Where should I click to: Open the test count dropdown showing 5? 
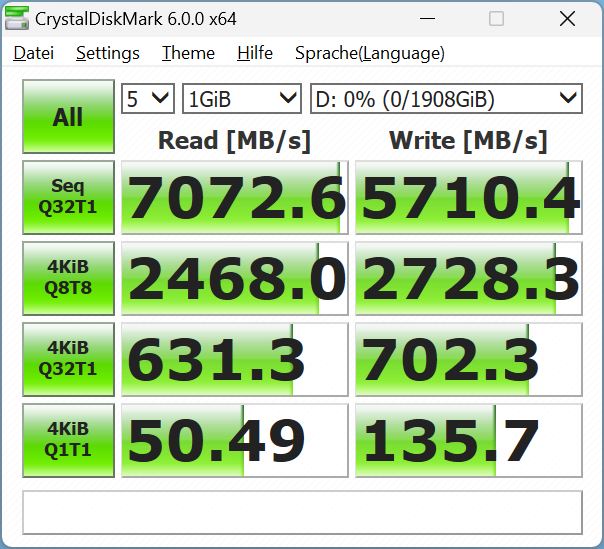[x=147, y=98]
